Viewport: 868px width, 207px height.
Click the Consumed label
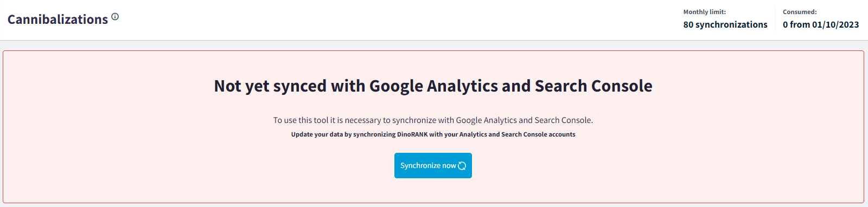(800, 12)
